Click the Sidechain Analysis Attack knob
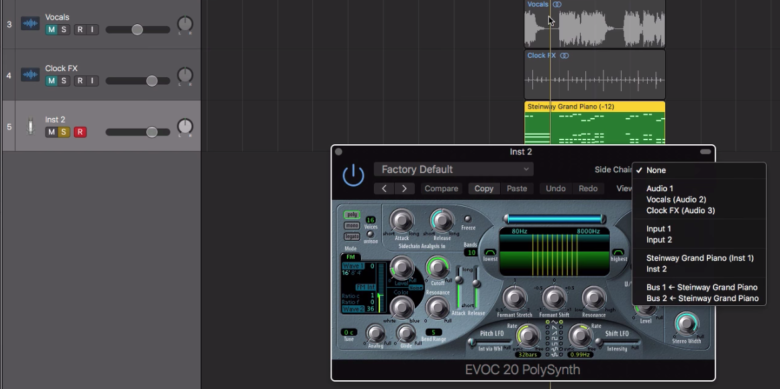Image resolution: width=780 pixels, height=389 pixels. [x=401, y=220]
